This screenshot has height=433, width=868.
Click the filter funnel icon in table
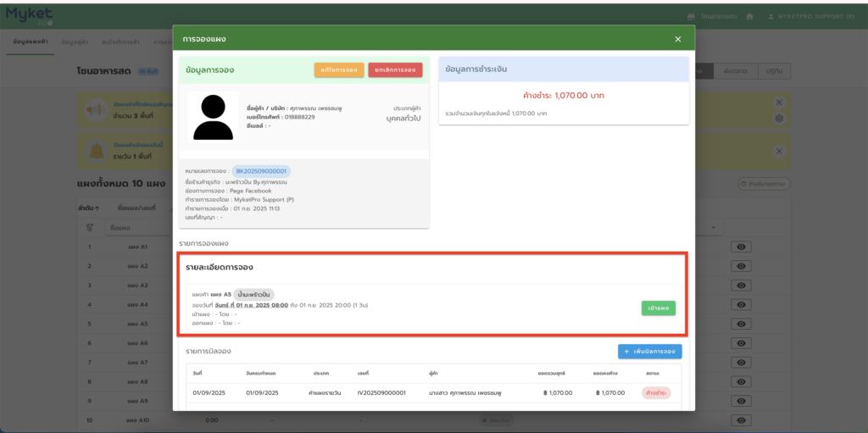pyautogui.click(x=89, y=228)
